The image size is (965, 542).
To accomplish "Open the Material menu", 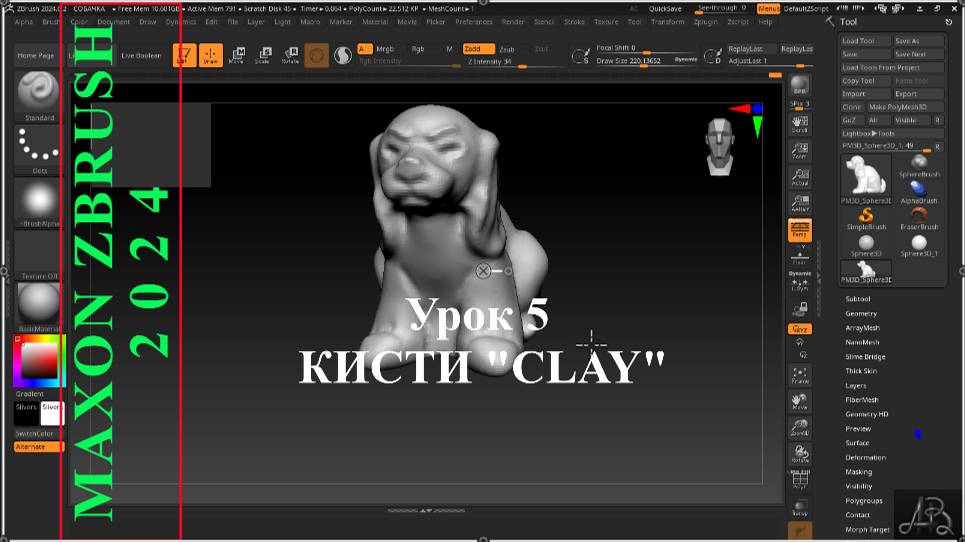I will pyautogui.click(x=375, y=22).
